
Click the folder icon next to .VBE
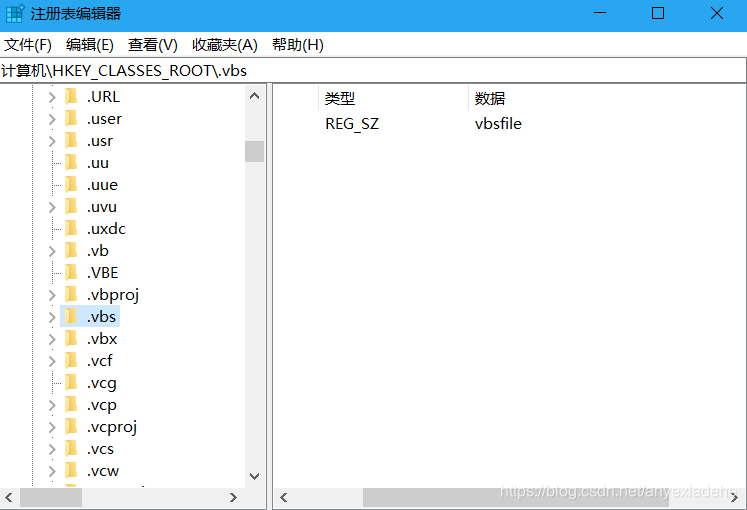(71, 272)
